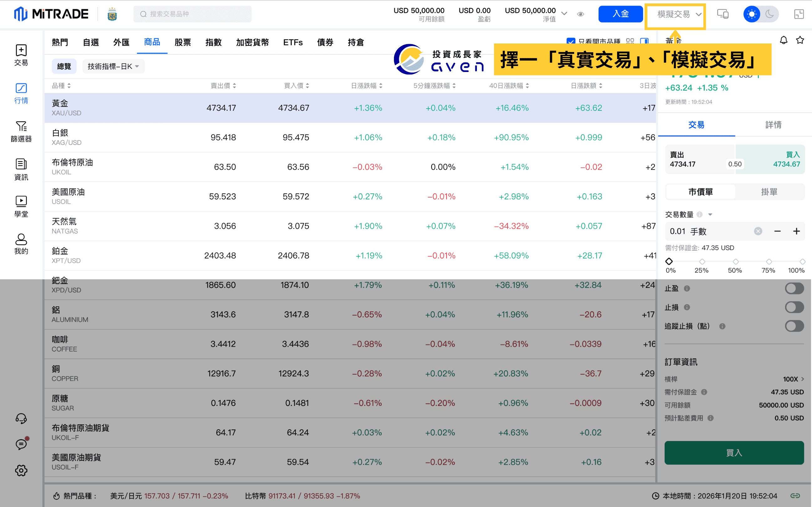
Task: Enable the 止損 stop-loss toggle
Action: [x=794, y=307]
